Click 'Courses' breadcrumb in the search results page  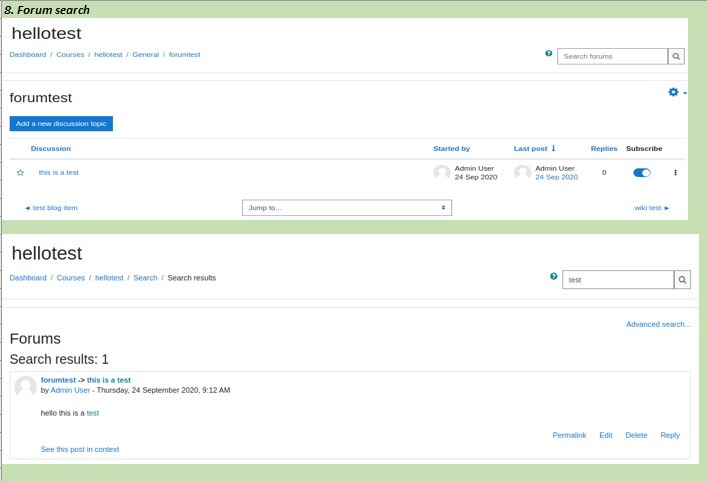[71, 278]
